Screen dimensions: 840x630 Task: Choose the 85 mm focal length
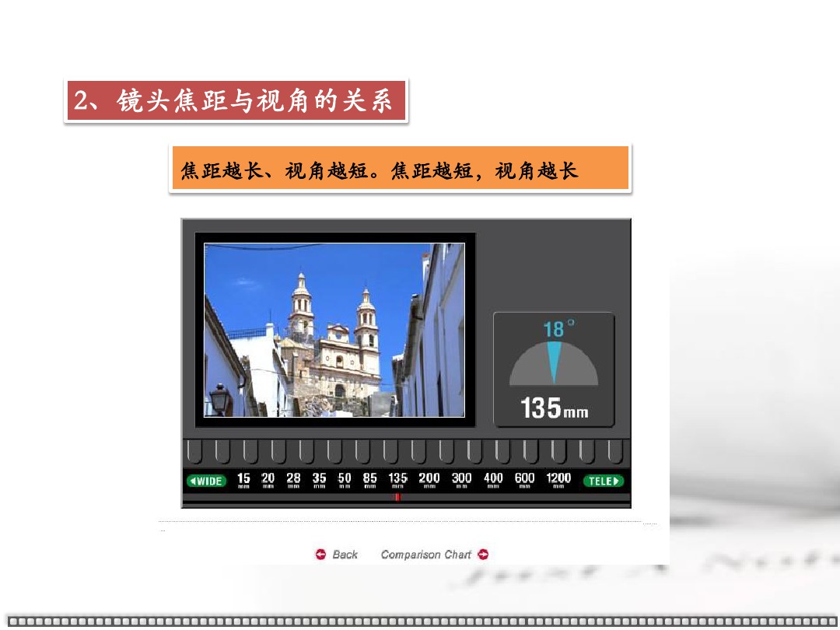(x=370, y=480)
